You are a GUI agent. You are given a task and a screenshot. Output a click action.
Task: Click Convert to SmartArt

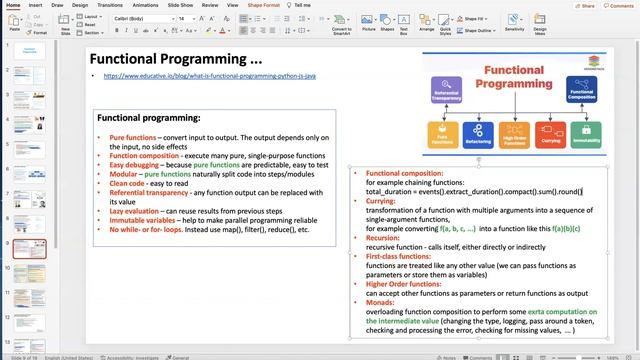click(x=341, y=24)
